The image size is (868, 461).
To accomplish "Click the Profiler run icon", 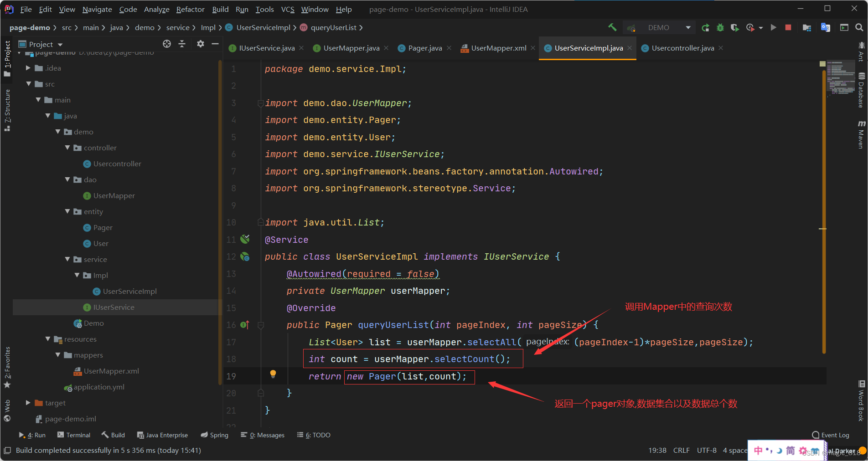I will 750,28.
